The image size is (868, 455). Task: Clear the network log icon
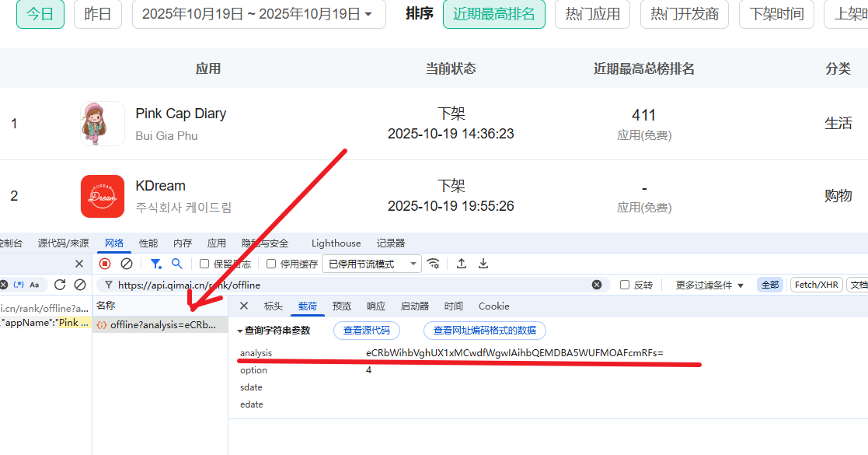point(127,264)
